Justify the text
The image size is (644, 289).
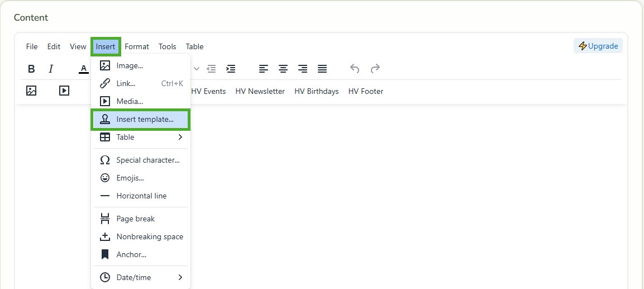click(x=322, y=69)
